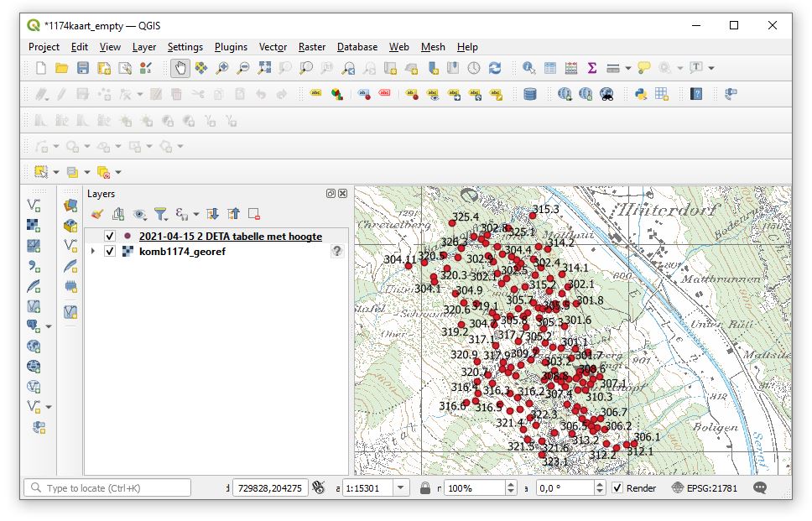Image resolution: width=812 pixels, height=521 pixels.
Task: Open the Python Console
Action: [x=641, y=94]
